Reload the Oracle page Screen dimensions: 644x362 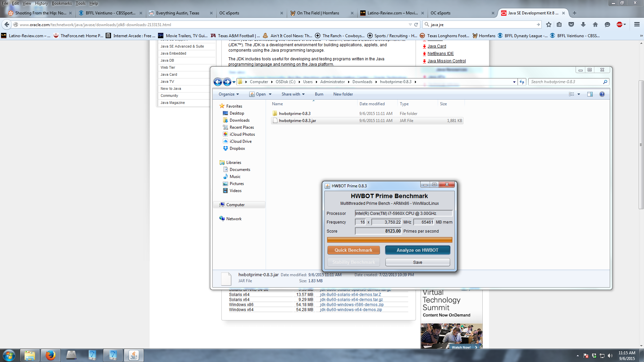[x=416, y=24]
